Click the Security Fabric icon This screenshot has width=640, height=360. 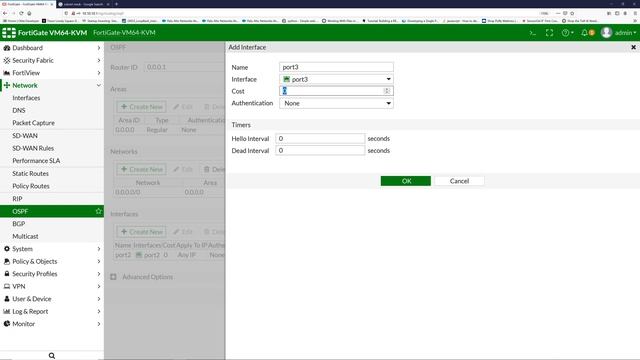pos(7,60)
